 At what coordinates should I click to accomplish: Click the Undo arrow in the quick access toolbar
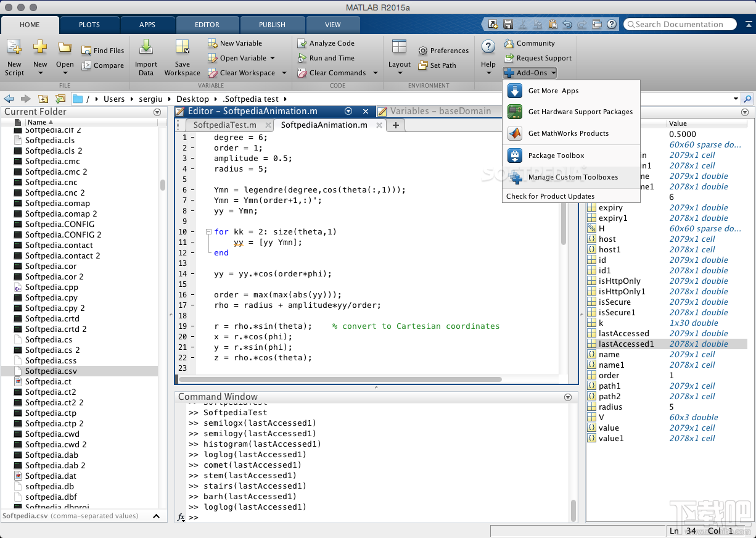(567, 23)
